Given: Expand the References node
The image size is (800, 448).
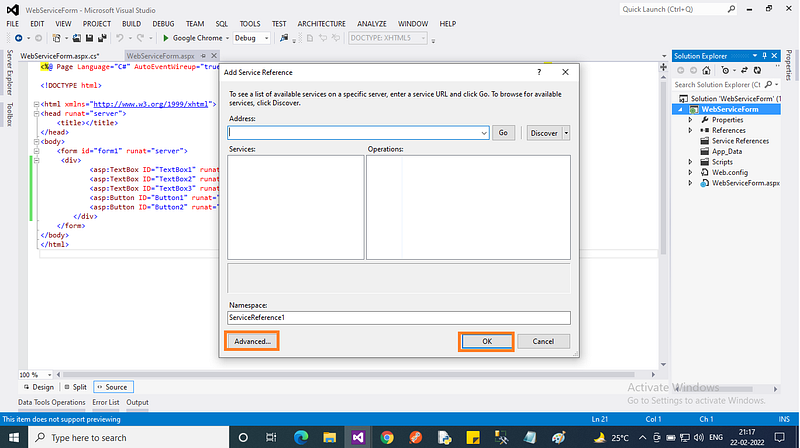Looking at the screenshot, I should point(690,131).
